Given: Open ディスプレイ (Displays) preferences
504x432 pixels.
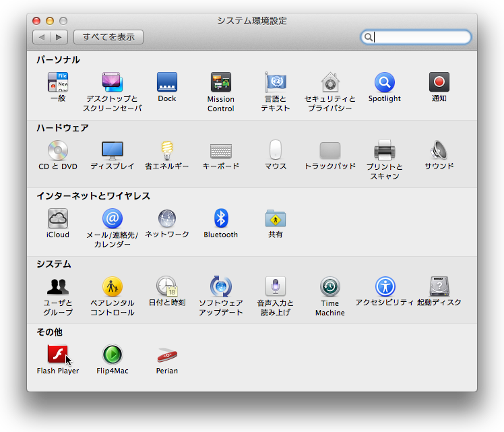Looking at the screenshot, I should pyautogui.click(x=112, y=151).
